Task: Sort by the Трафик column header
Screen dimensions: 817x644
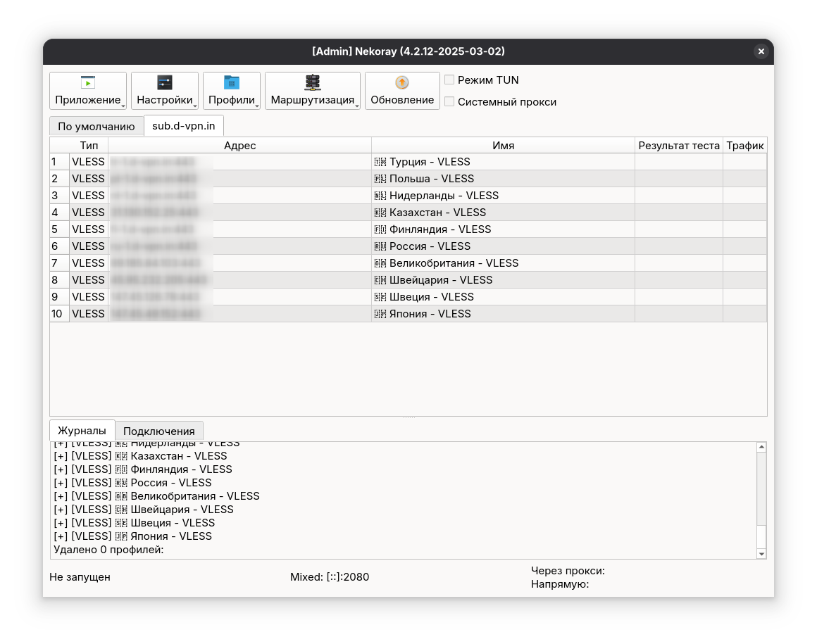Action: (745, 145)
